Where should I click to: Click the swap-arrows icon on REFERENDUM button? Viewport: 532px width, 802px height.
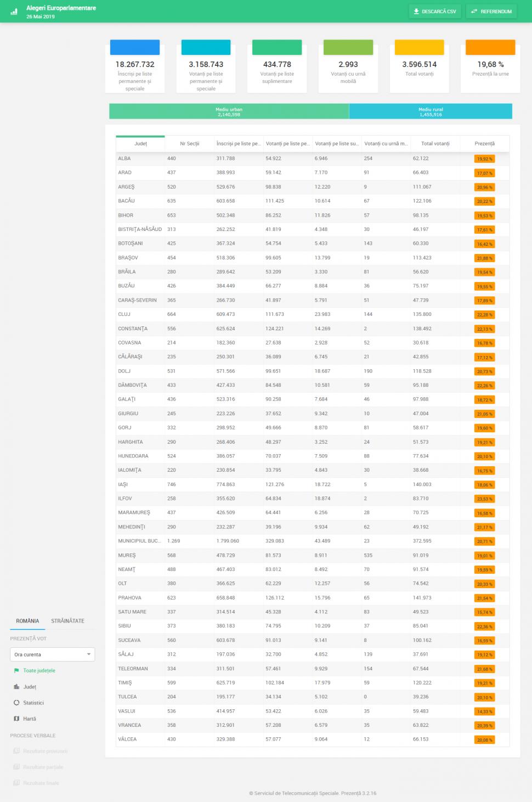tap(474, 11)
